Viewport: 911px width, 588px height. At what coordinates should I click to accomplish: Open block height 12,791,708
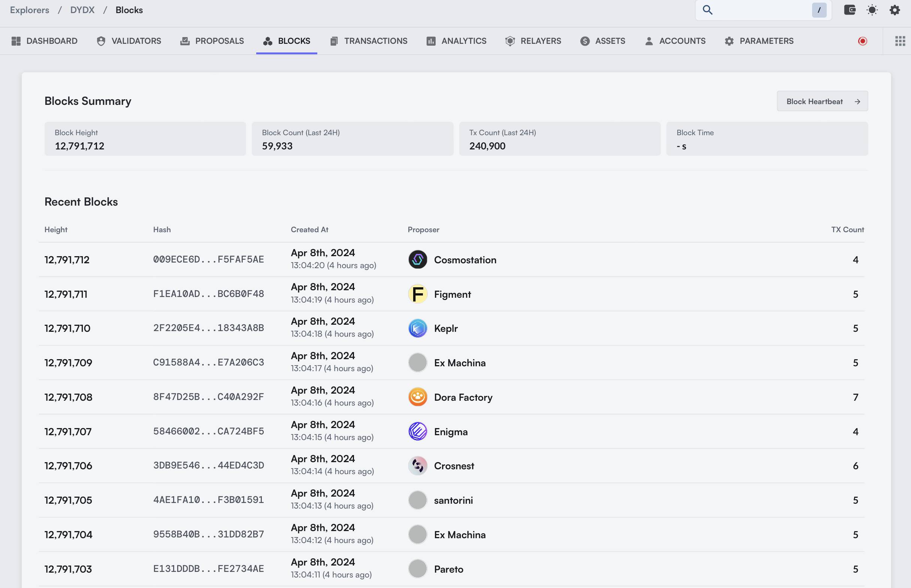pos(68,397)
